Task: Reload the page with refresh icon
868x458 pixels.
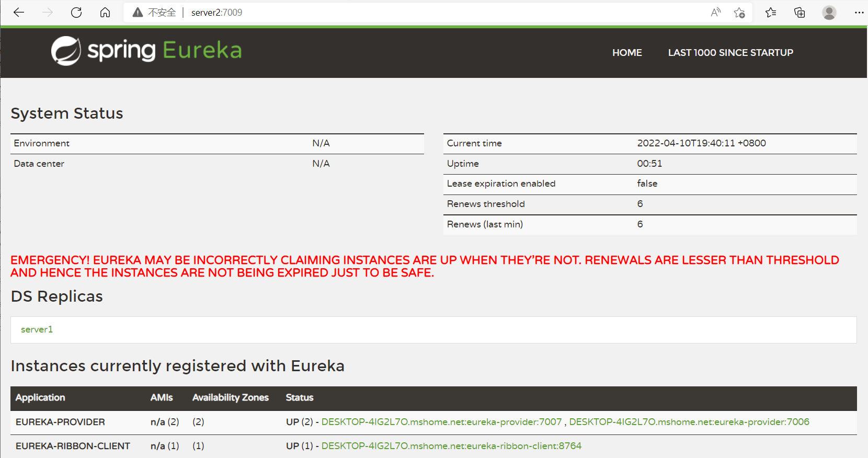Action: click(x=76, y=13)
